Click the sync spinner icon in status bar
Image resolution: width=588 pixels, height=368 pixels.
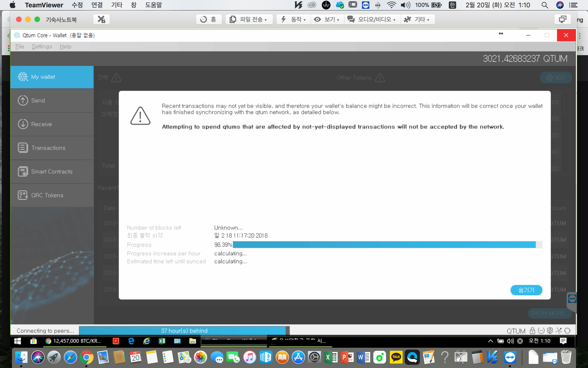(x=567, y=331)
